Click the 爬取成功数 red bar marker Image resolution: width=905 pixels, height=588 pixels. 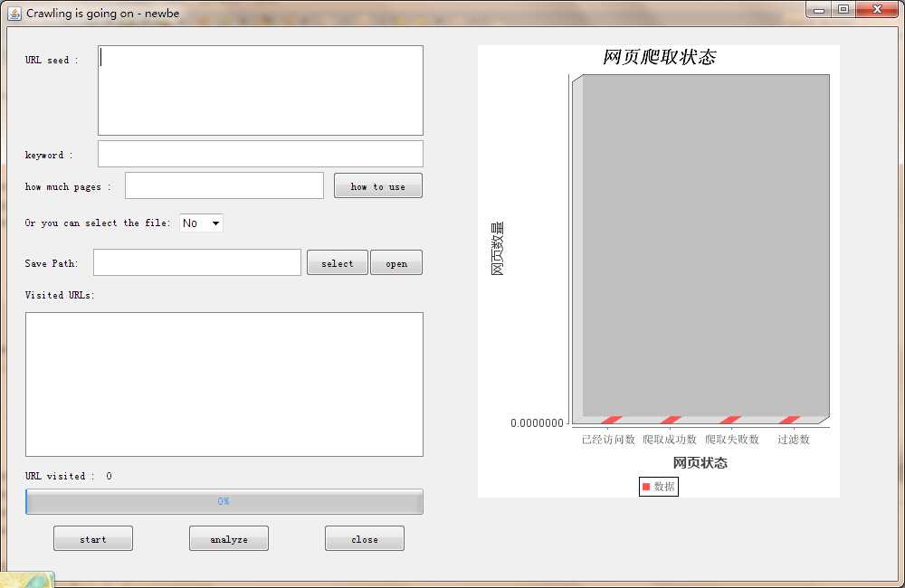point(671,420)
